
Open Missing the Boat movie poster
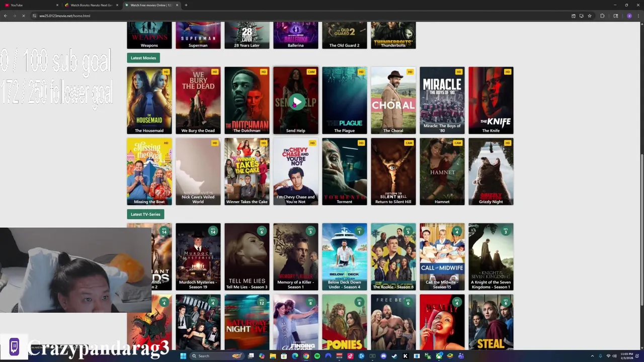click(x=149, y=171)
